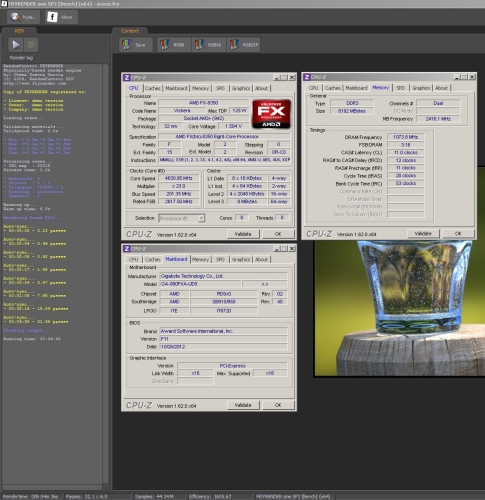
Task: Click the Level 3 cache 8 MBytes value
Action: pyautogui.click(x=247, y=202)
